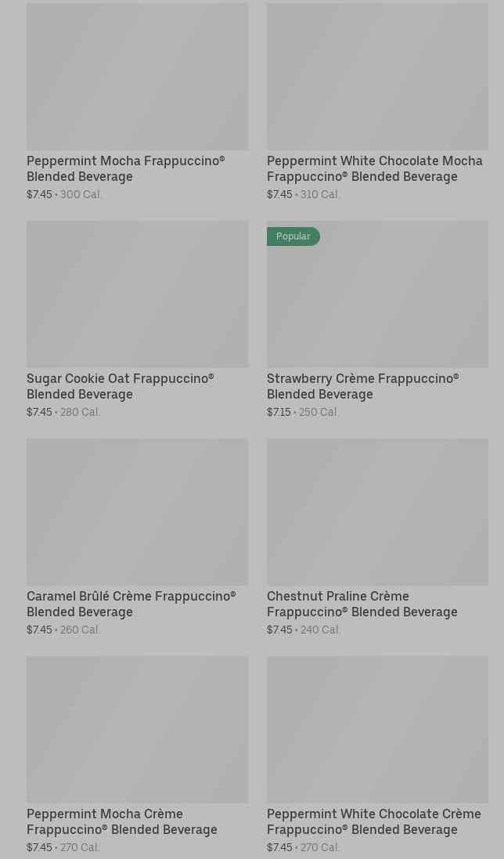Image resolution: width=504 pixels, height=859 pixels.
Task: Click the Chestnut Praline Crème Frappuccino image
Action: [x=377, y=511]
